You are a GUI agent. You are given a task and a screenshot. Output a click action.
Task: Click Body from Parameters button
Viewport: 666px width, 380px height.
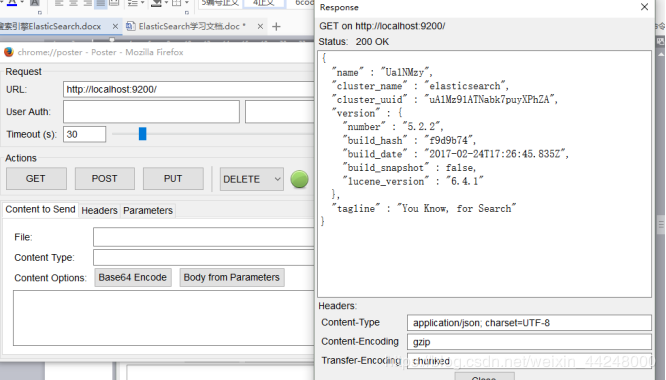232,277
